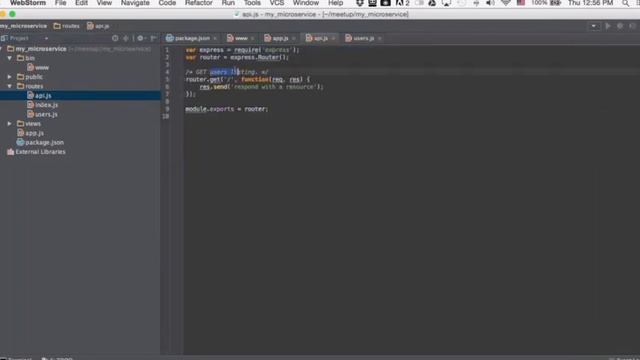Click the Run button in toolbar

point(608,26)
